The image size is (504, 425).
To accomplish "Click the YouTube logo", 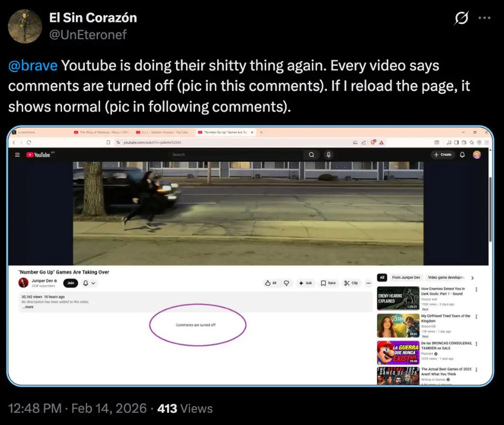I will [39, 155].
